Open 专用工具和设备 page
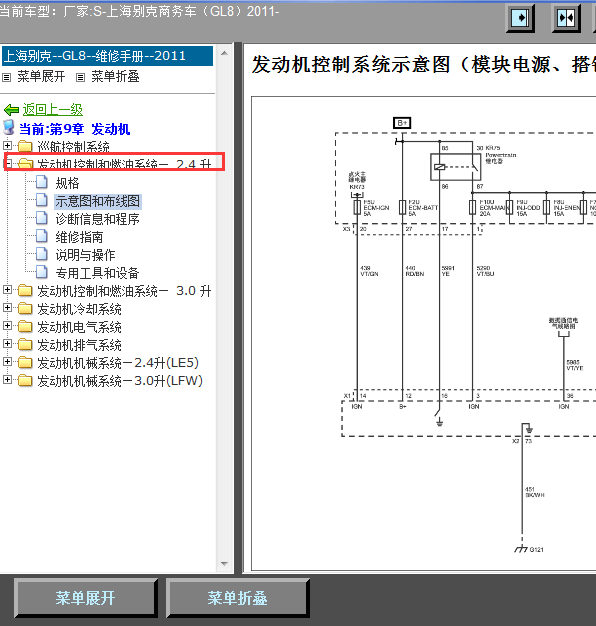The height and width of the screenshot is (626, 596). [97, 273]
